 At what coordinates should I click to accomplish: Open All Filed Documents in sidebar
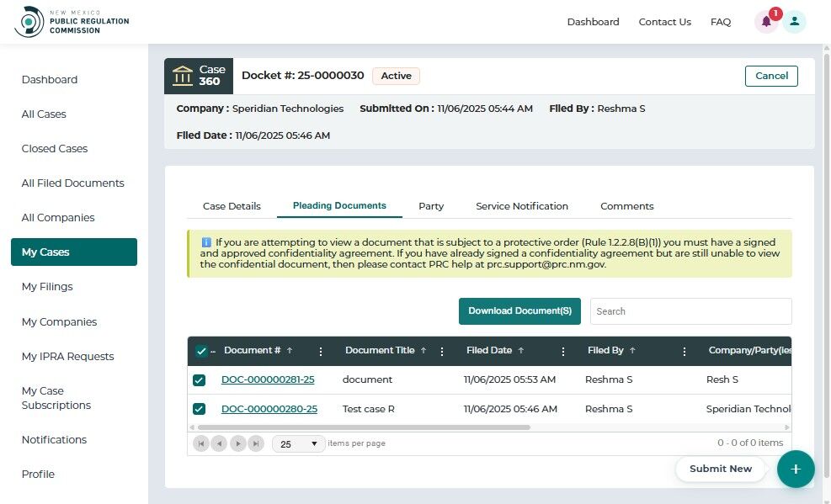point(73,183)
